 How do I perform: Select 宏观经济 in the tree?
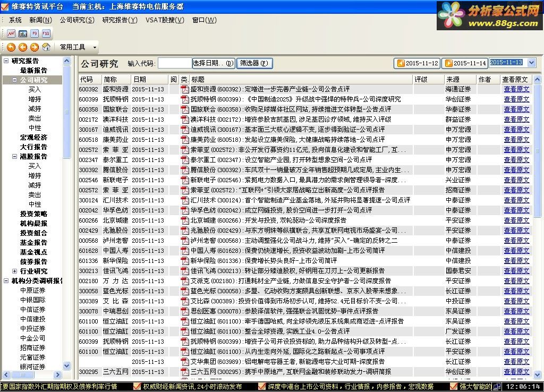coord(33,138)
